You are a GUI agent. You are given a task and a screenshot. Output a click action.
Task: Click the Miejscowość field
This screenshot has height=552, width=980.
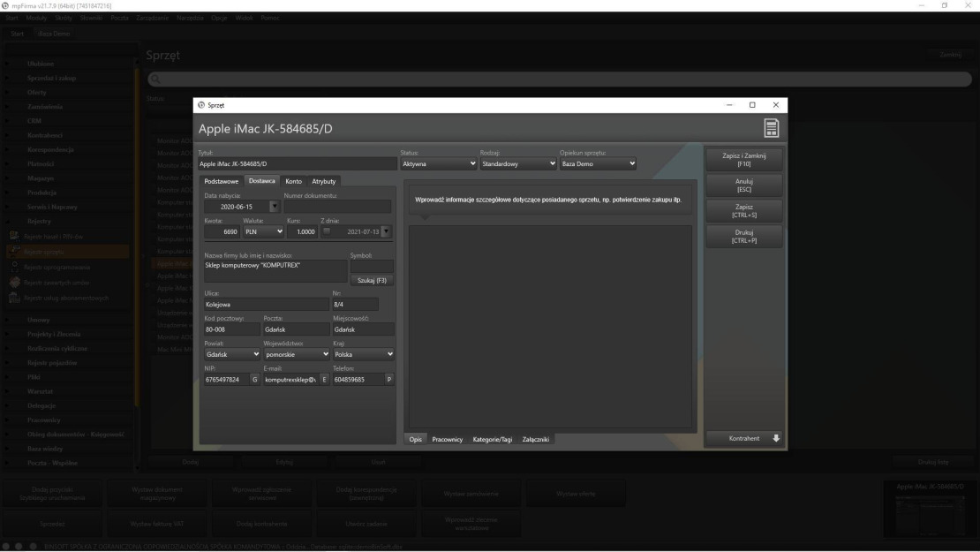point(363,329)
